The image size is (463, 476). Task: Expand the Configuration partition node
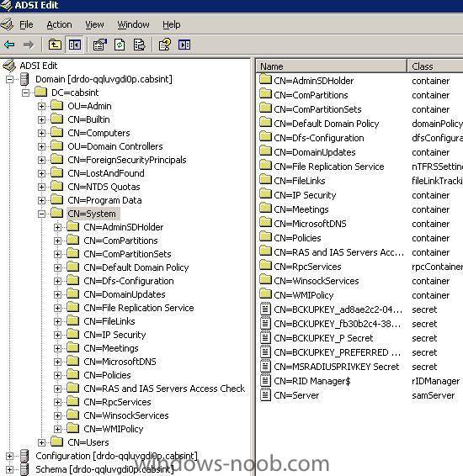coord(9,457)
